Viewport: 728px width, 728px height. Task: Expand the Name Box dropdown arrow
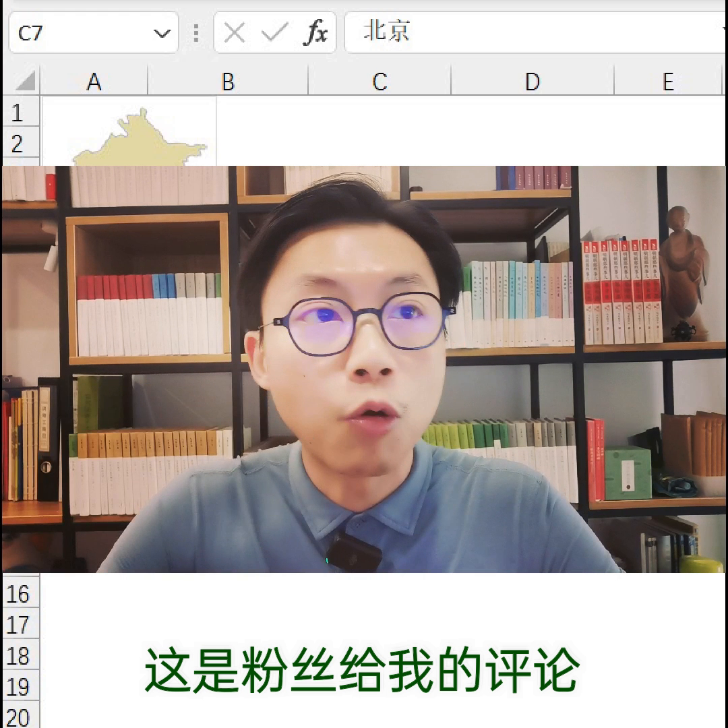(x=162, y=34)
